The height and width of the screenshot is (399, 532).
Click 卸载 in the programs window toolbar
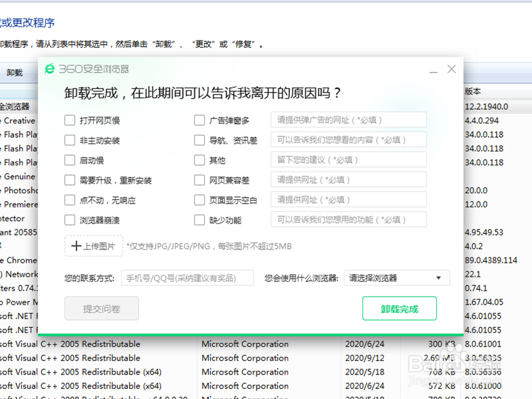(x=15, y=72)
